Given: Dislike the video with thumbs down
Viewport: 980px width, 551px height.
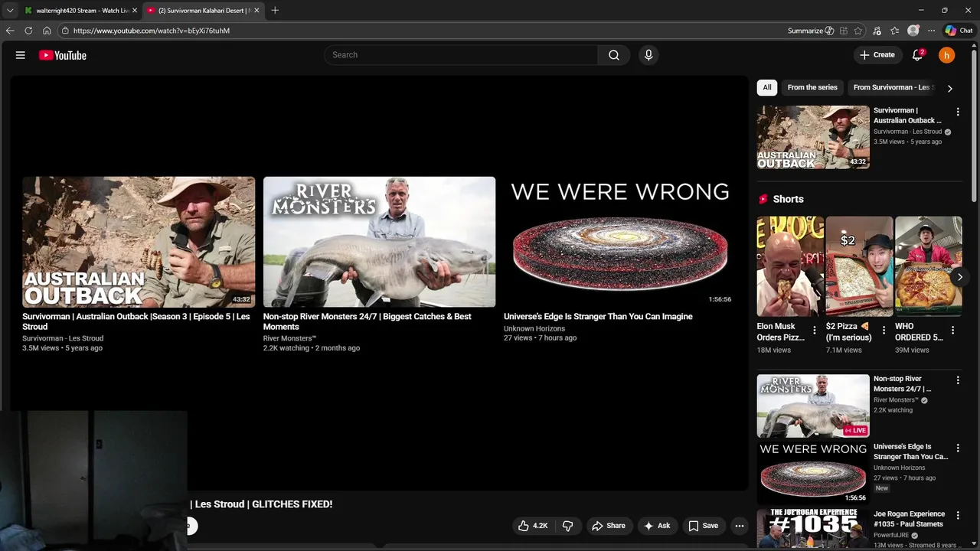Looking at the screenshot, I should pyautogui.click(x=567, y=526).
